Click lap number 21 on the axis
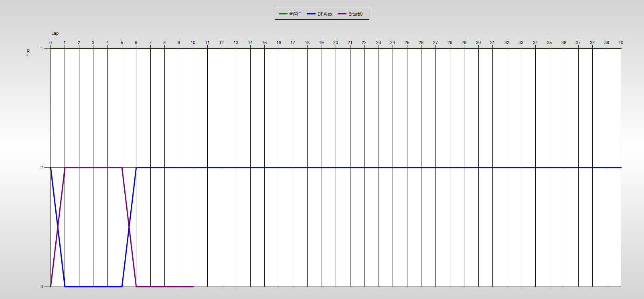Viewport: 644px width, 299px height. coord(350,42)
